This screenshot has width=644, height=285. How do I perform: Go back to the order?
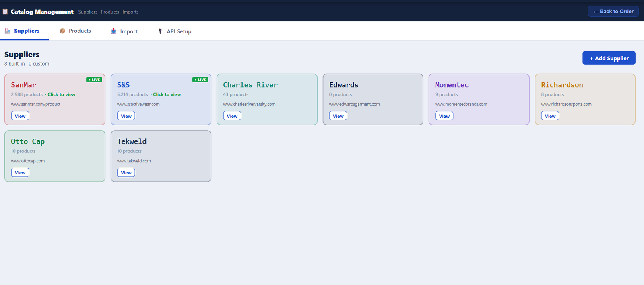(x=613, y=11)
